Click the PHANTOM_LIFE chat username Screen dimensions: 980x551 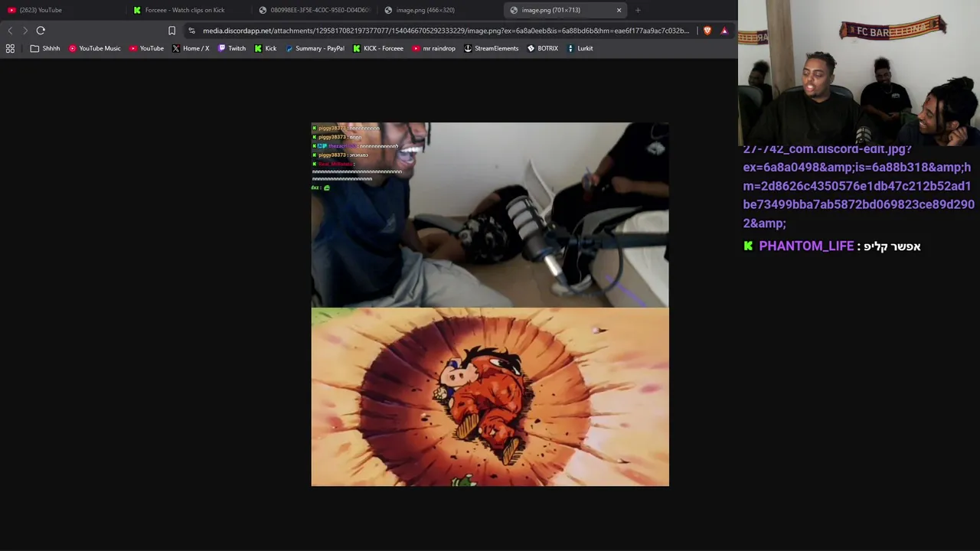click(x=806, y=246)
